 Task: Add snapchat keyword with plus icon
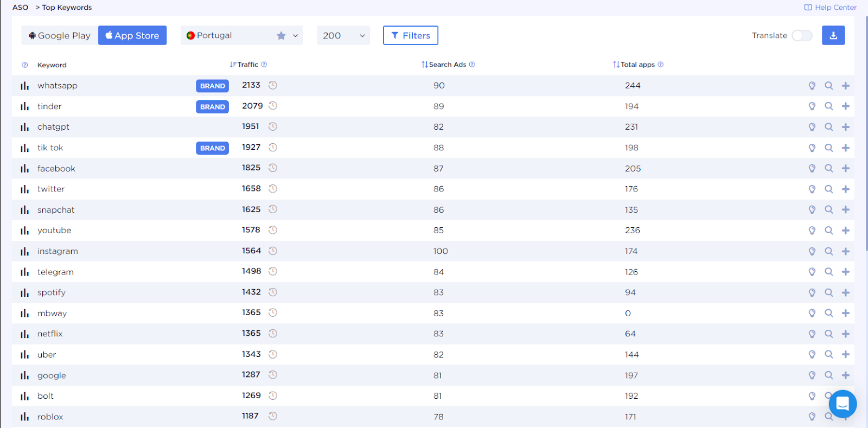(x=846, y=209)
